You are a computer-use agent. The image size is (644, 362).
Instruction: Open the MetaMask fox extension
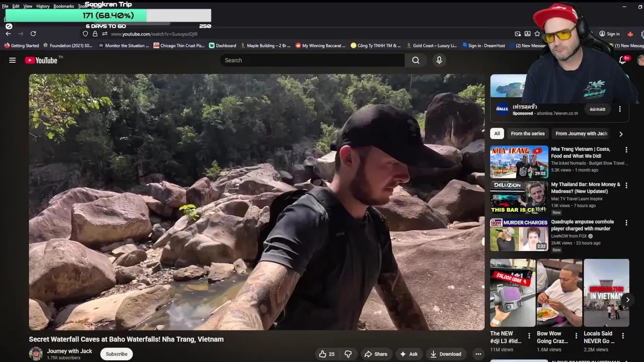pyautogui.click(x=630, y=34)
